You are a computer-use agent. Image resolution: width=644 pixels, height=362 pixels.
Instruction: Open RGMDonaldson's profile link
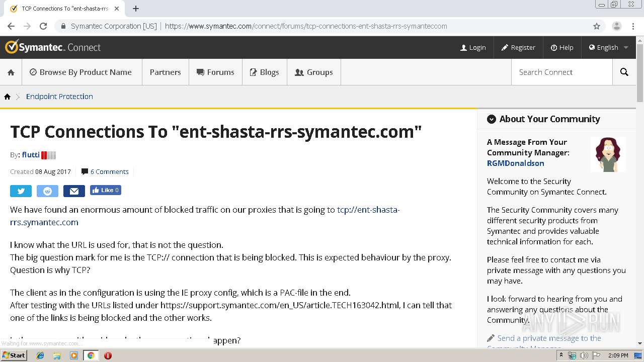pos(515,163)
